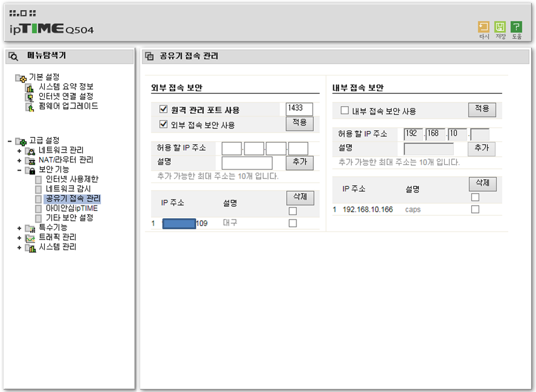Click the 시스템 요약 정보 chart icon
Viewport: 536px width, 392px height.
pyautogui.click(x=30, y=88)
